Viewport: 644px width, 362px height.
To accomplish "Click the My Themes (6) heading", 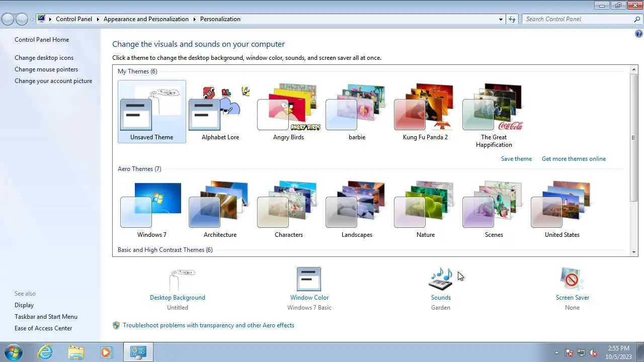I will coord(137,71).
